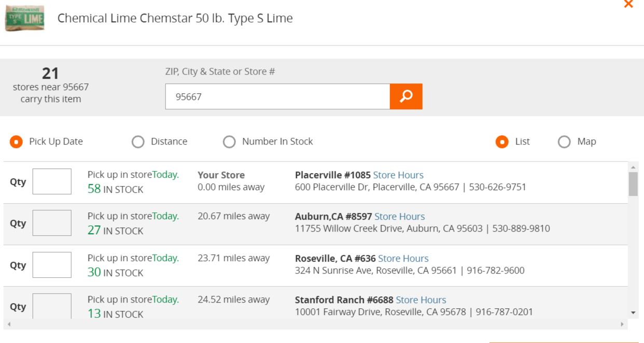644x343 pixels.
Task: Sort stores by Distance
Action: coord(138,141)
